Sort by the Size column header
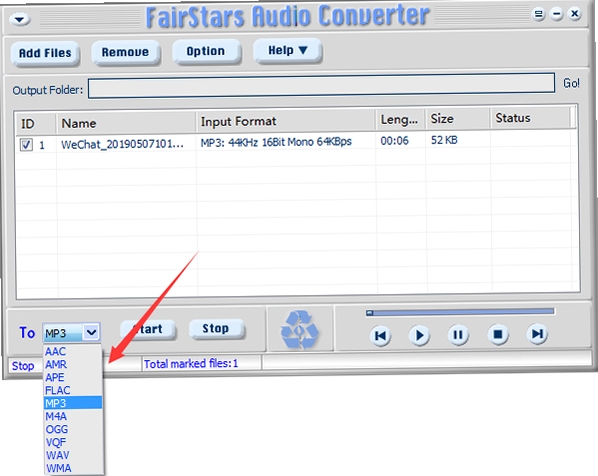Image resolution: width=598 pixels, height=476 pixels. pyautogui.click(x=458, y=119)
